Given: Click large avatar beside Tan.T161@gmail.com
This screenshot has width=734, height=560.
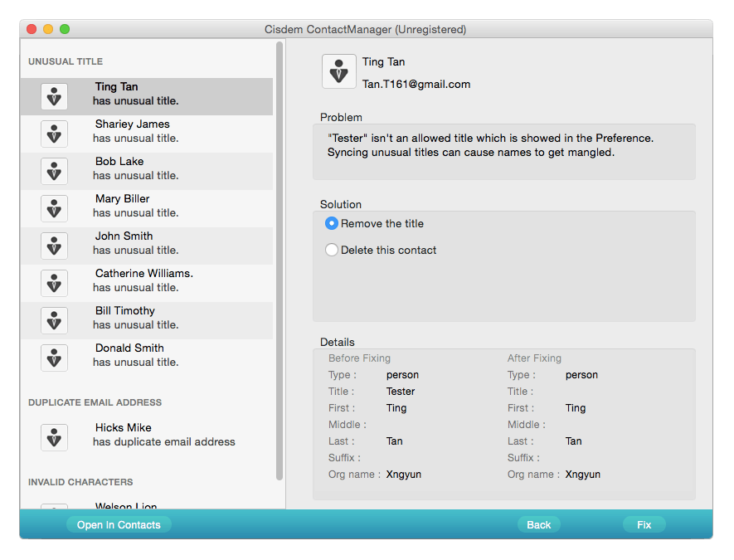Looking at the screenshot, I should coord(339,71).
